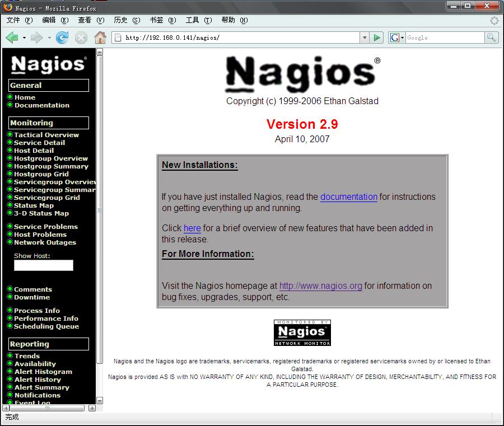Reload the page with the refresh icon

pos(62,38)
